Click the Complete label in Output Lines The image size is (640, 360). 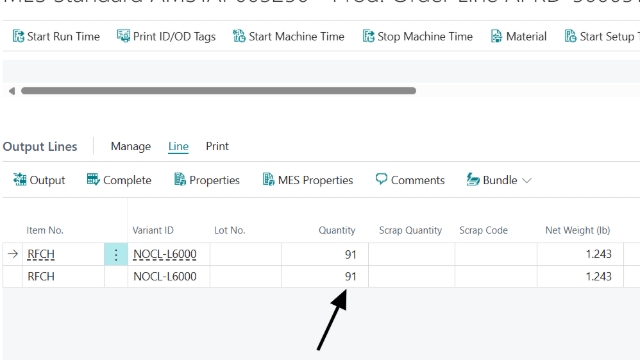point(127,180)
